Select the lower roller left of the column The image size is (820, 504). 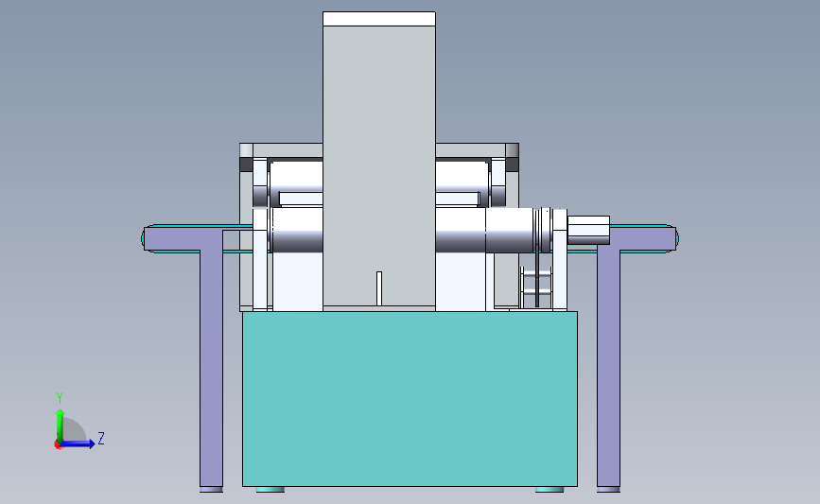click(297, 230)
